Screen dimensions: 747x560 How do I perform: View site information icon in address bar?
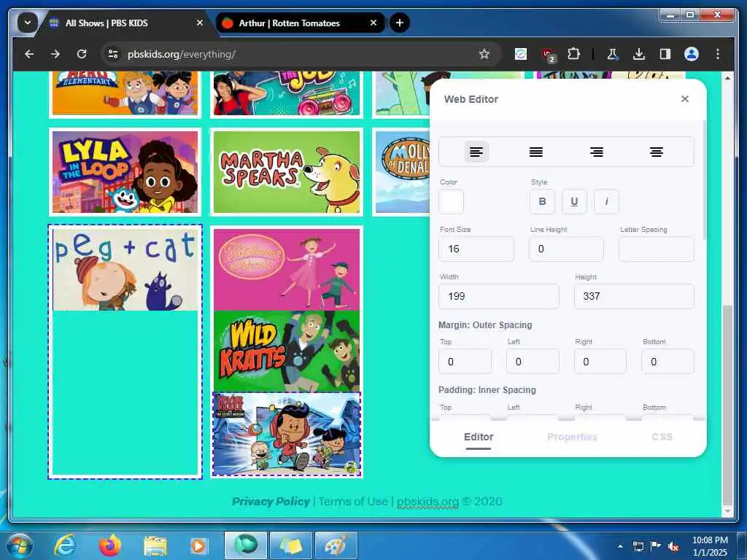[x=113, y=54]
